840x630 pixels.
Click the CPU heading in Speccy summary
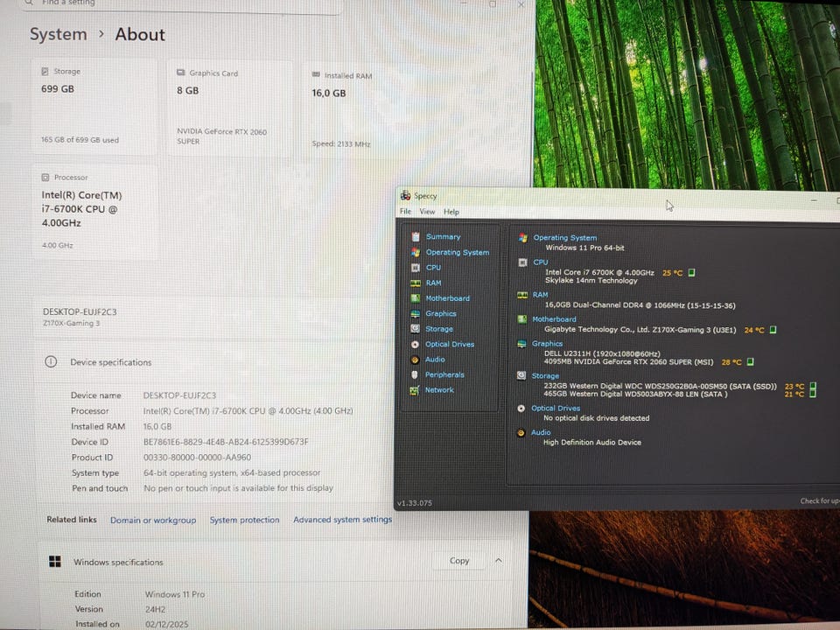(541, 262)
